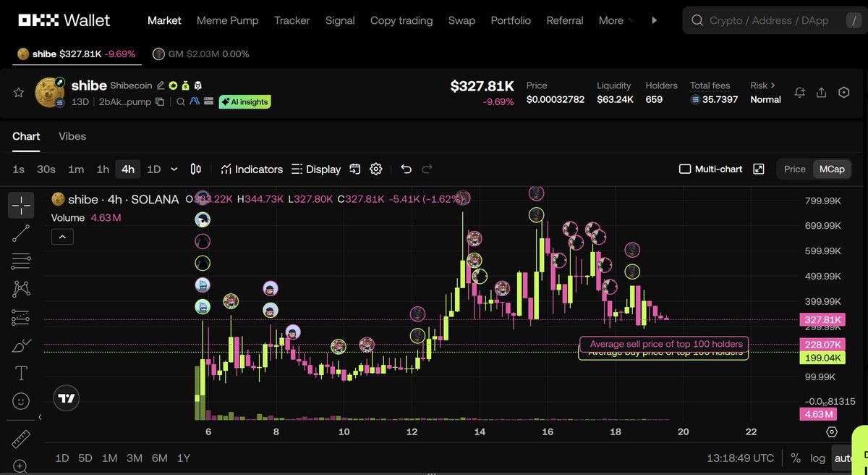Select the brush drawing tool
The width and height of the screenshot is (868, 475).
tap(22, 345)
